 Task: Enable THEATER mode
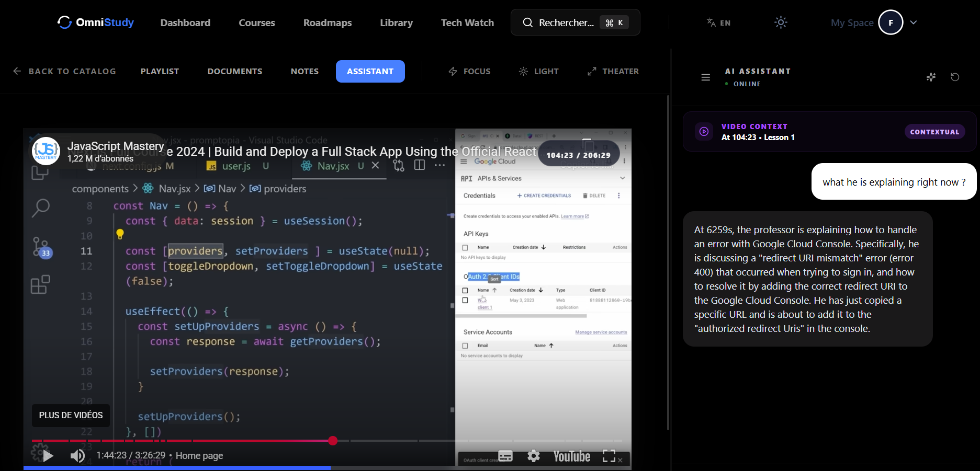point(613,72)
